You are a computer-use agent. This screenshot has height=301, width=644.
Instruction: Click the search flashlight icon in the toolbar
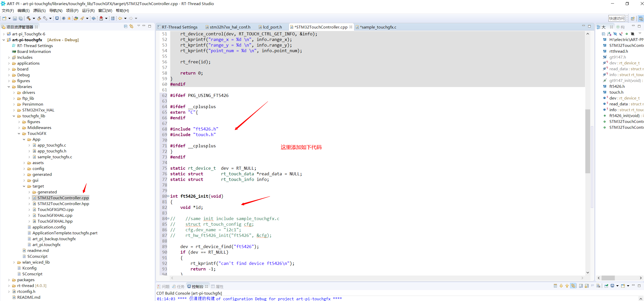point(82,18)
